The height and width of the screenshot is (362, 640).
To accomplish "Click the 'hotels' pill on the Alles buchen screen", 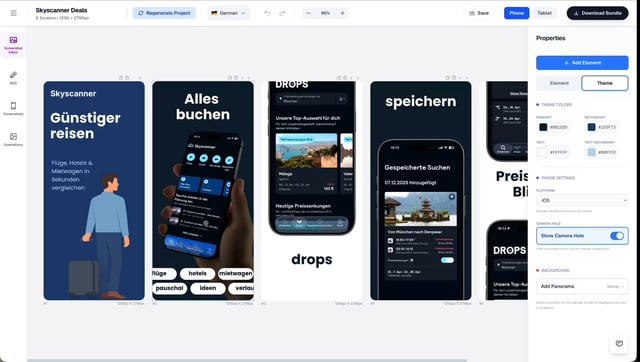I will (x=198, y=273).
